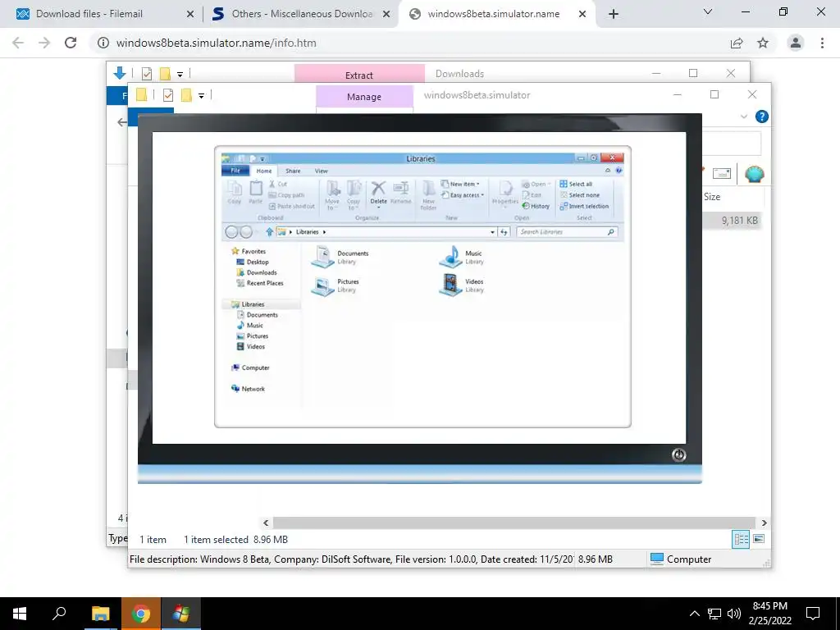The height and width of the screenshot is (630, 840).
Task: Open the Music library icon
Action: (x=451, y=257)
